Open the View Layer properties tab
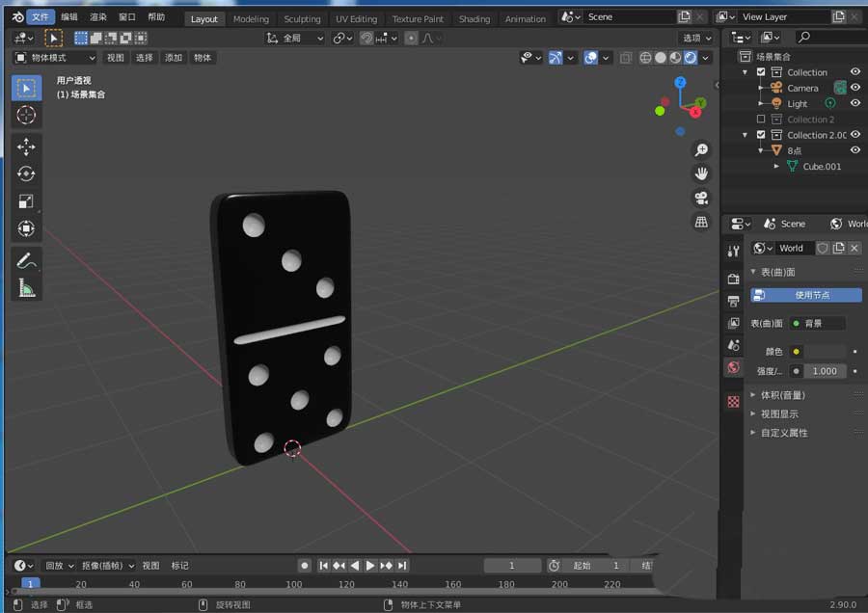This screenshot has width=868, height=613. click(x=734, y=323)
